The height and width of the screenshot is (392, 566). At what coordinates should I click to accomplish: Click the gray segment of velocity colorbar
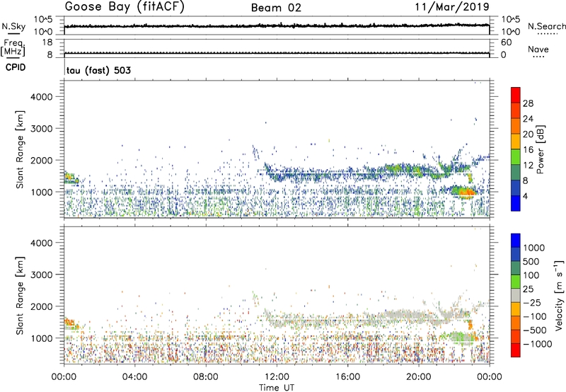tap(516, 296)
